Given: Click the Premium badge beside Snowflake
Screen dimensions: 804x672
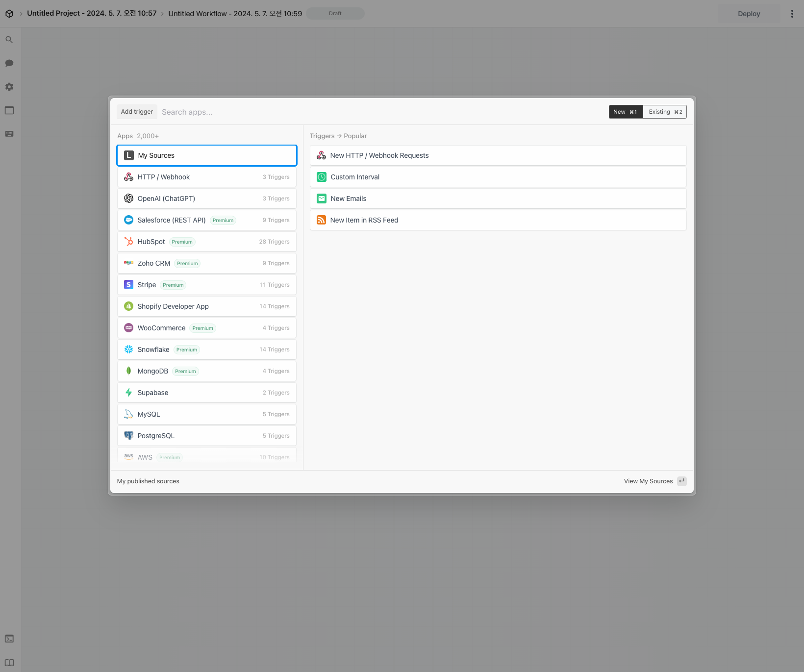Looking at the screenshot, I should tap(187, 349).
